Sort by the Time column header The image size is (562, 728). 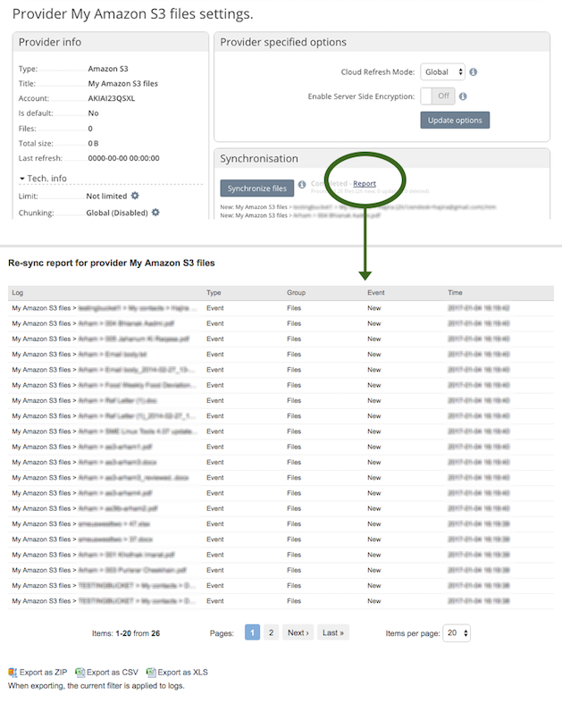[457, 293]
